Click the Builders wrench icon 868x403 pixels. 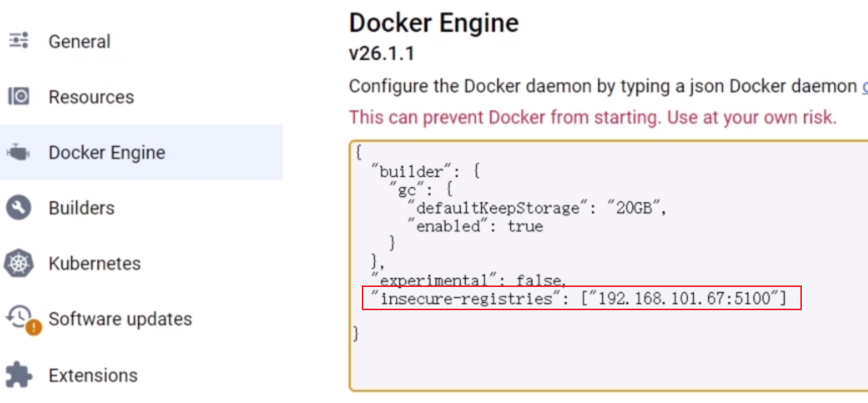(19, 207)
